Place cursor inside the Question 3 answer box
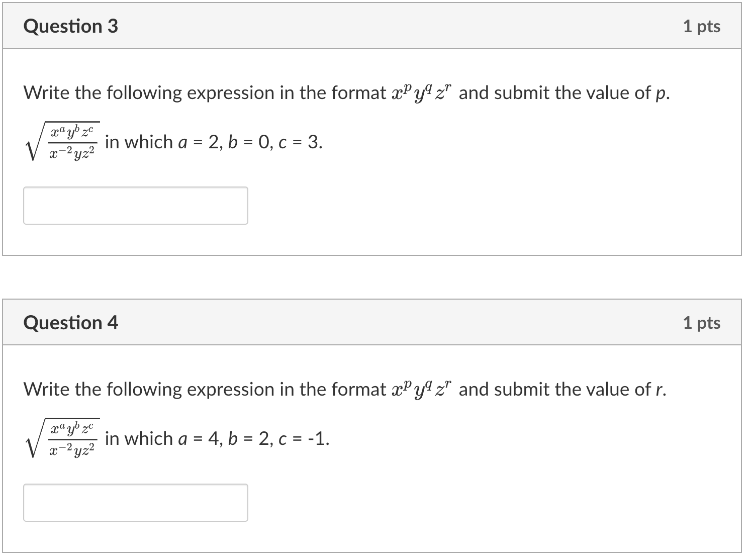Screen dimensions: 752x560 coord(136,206)
